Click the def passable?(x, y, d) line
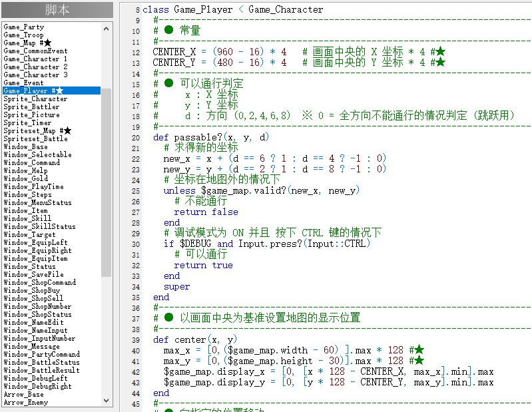532x412 pixels. [x=210, y=137]
